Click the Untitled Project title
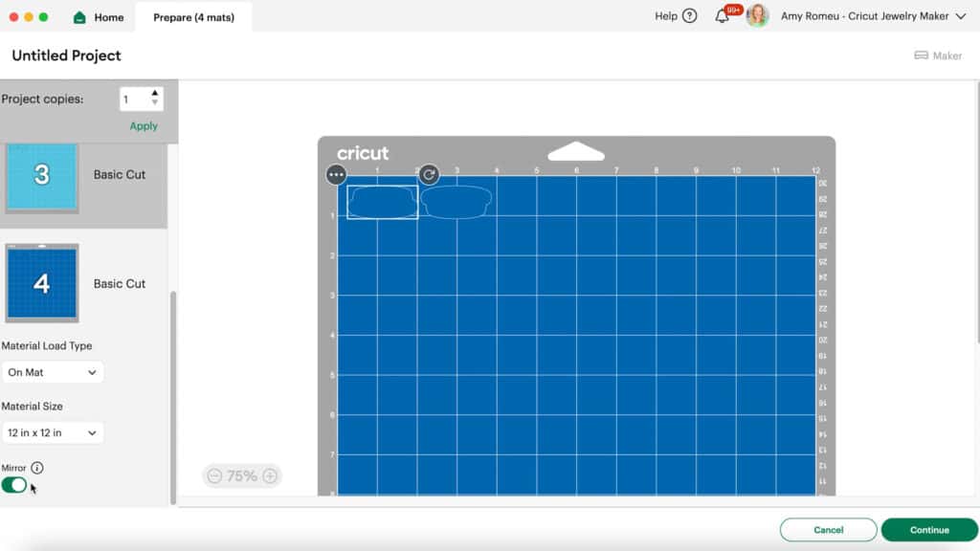The height and width of the screenshot is (551, 980). click(66, 55)
